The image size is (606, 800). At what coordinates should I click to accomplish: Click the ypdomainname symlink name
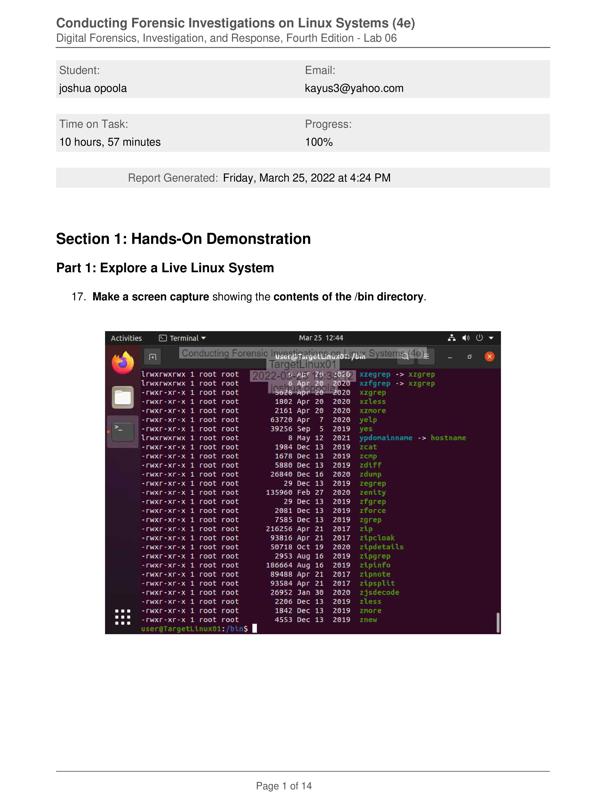coord(386,438)
